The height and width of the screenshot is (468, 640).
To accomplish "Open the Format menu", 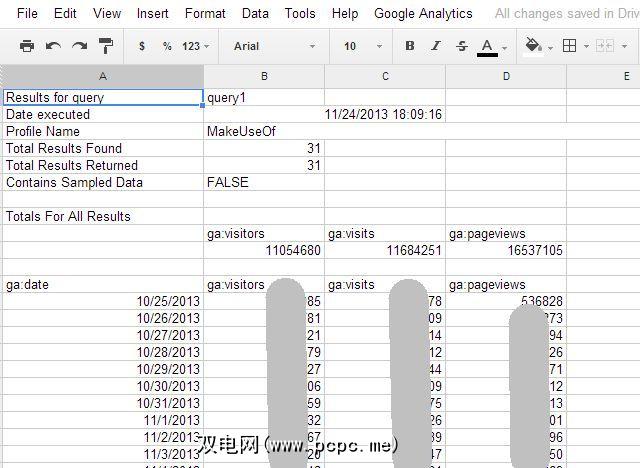I will tap(205, 13).
